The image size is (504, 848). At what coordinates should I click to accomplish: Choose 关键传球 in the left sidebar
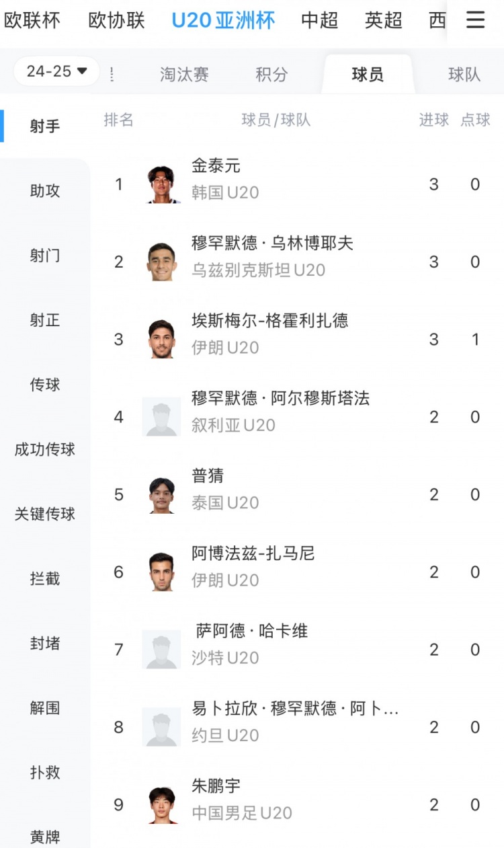click(x=45, y=514)
